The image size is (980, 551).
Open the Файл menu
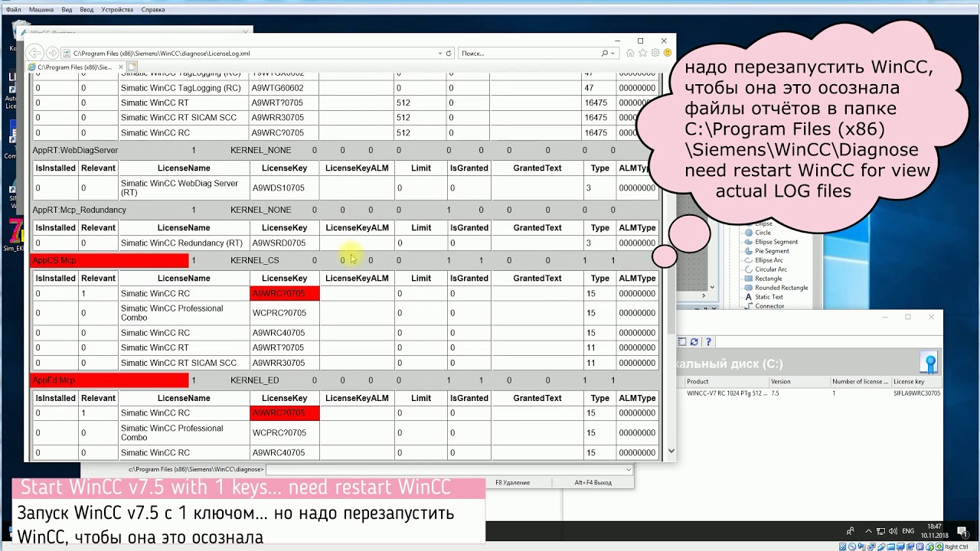13,10
